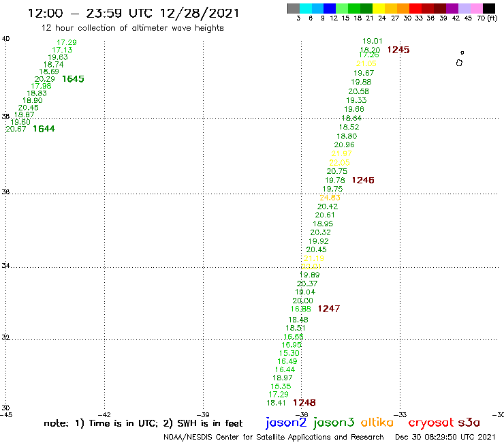Screen dimensions: 504x443
Task: Click the 21.05 wave height value
Action: (366, 63)
